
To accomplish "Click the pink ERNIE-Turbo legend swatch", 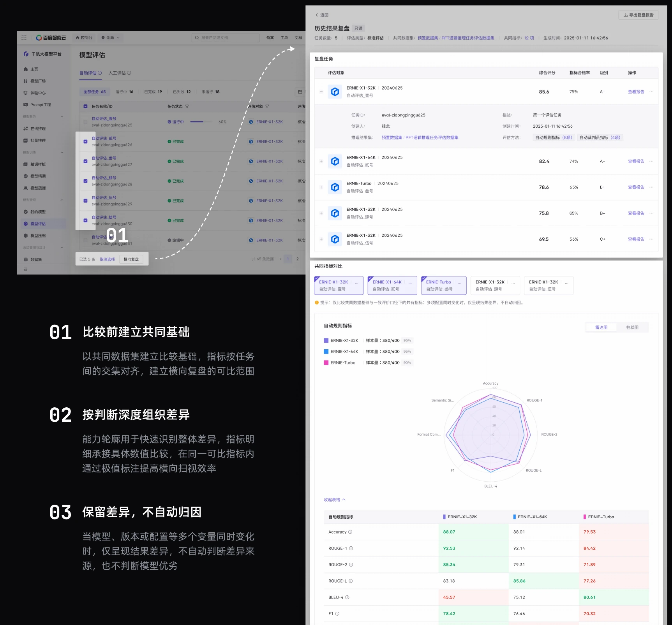I will tap(326, 363).
